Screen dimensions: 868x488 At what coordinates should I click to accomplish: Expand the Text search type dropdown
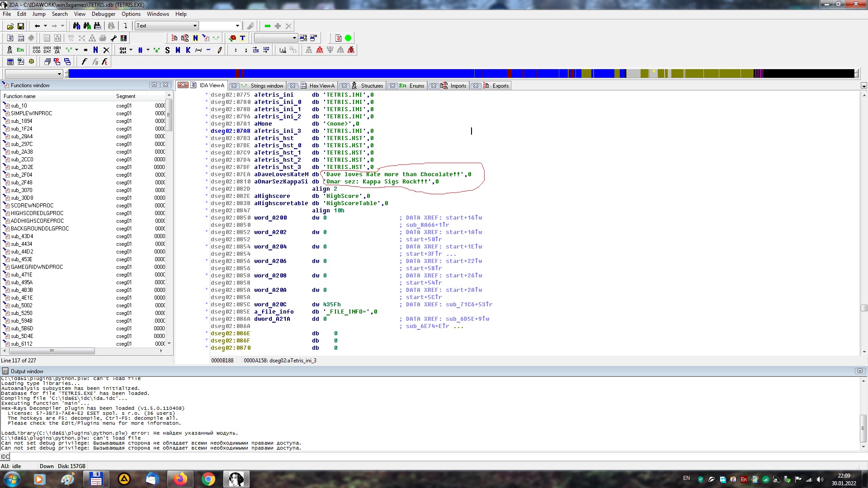195,26
